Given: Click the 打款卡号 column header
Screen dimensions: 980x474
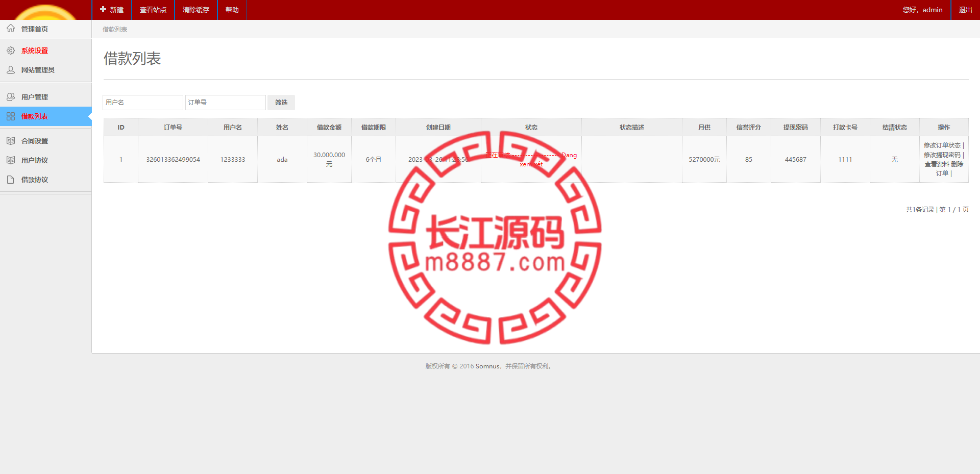Looking at the screenshot, I should pos(845,127).
